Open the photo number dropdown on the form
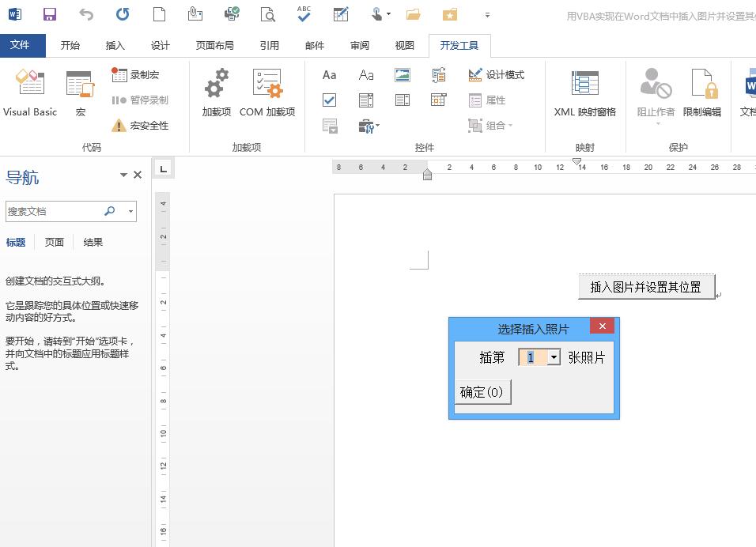 pos(554,357)
